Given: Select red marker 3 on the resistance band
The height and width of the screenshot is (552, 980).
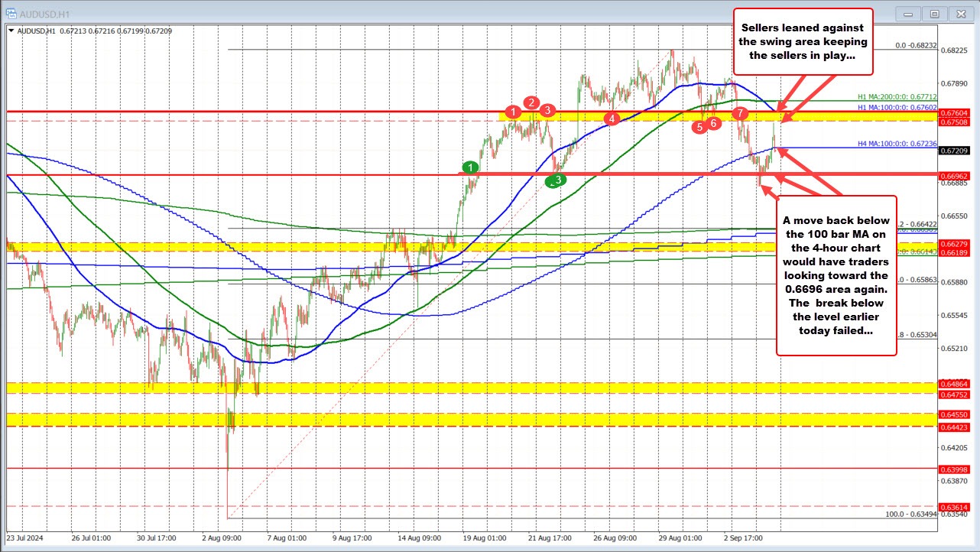Looking at the screenshot, I should pyautogui.click(x=547, y=110).
